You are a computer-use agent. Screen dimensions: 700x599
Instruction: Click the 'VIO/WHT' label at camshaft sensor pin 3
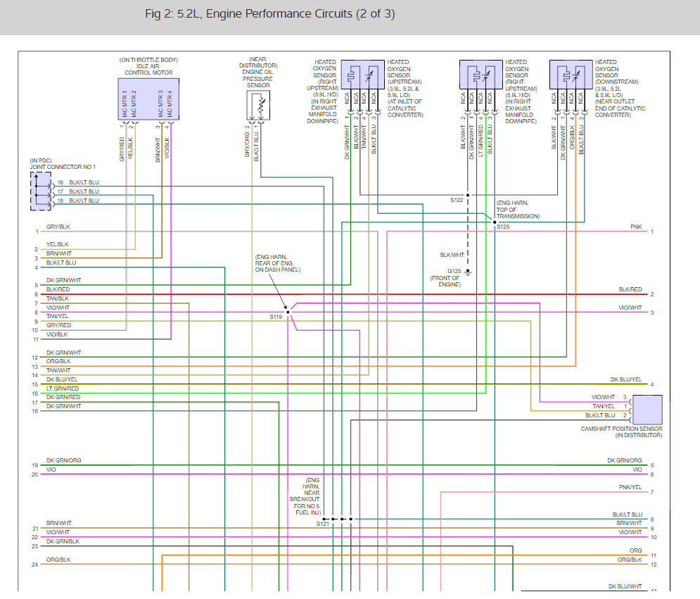pyautogui.click(x=603, y=397)
